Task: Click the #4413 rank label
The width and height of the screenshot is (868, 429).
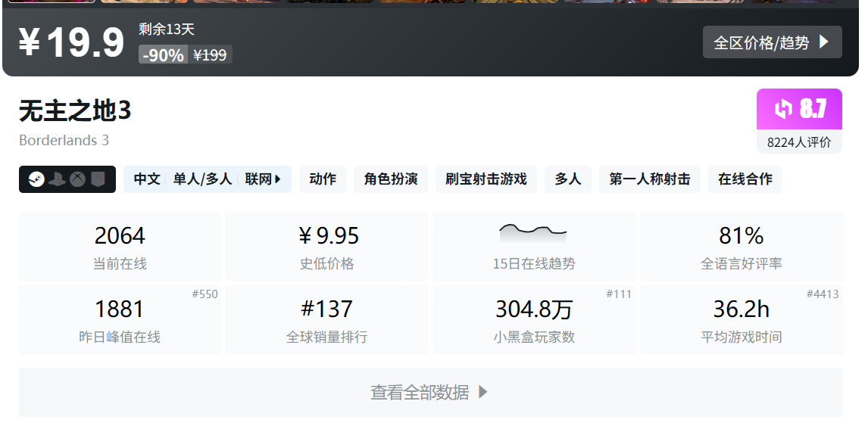Action: coord(823,294)
